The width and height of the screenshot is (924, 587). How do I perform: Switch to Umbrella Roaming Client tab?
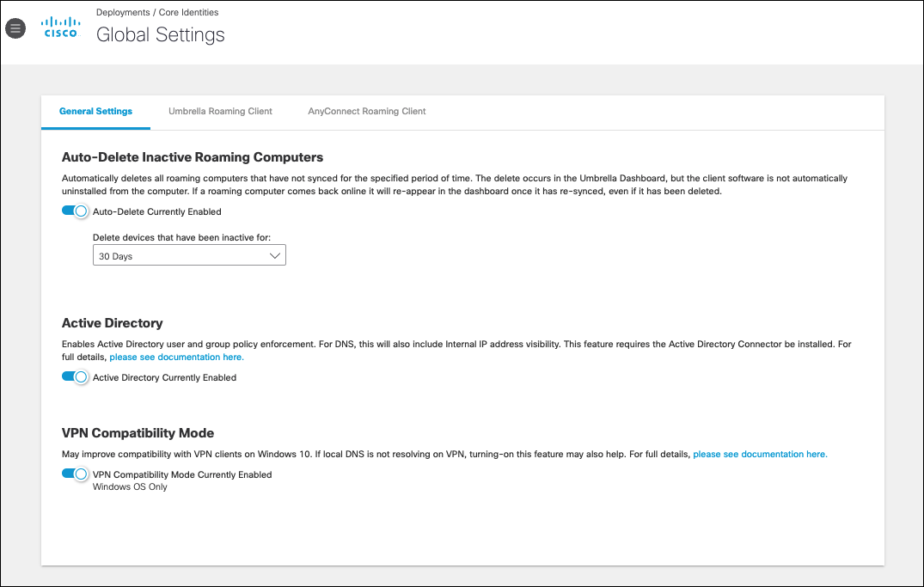[220, 112]
